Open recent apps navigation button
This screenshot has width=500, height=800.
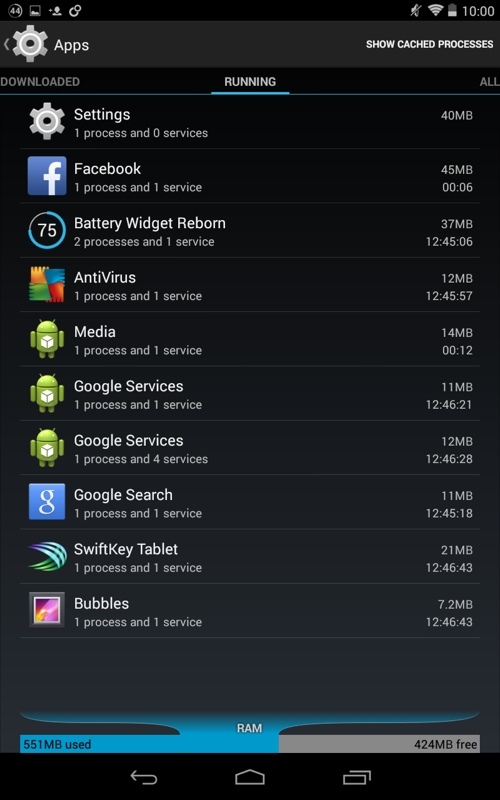(x=357, y=778)
